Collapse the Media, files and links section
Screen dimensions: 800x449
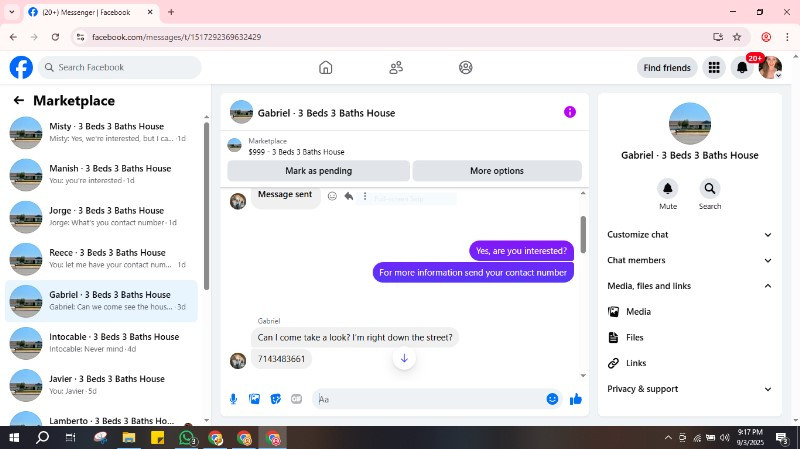click(x=689, y=286)
